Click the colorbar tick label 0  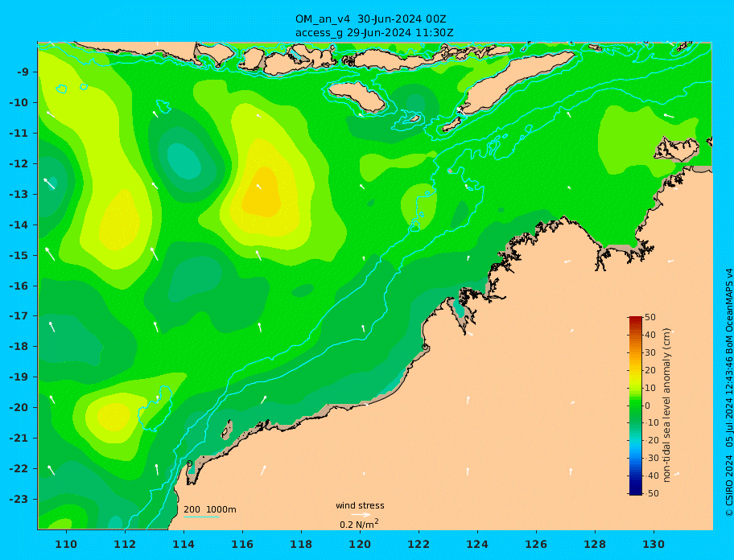[x=647, y=406]
